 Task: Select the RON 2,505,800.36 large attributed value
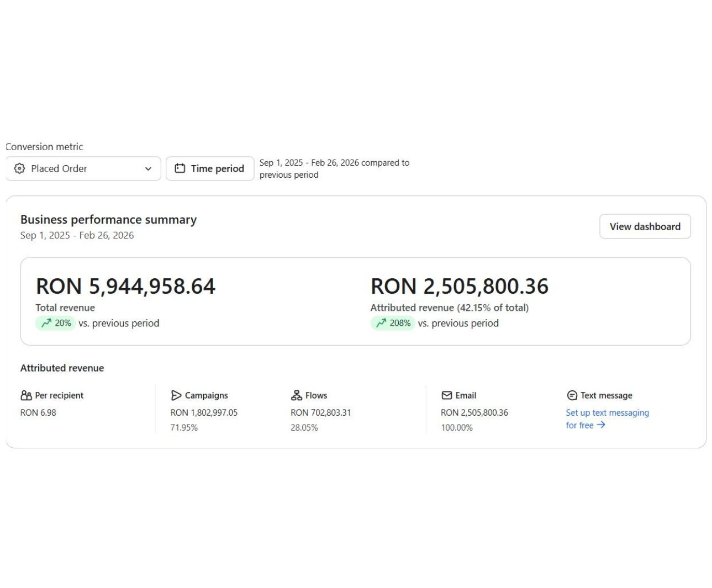tap(460, 286)
